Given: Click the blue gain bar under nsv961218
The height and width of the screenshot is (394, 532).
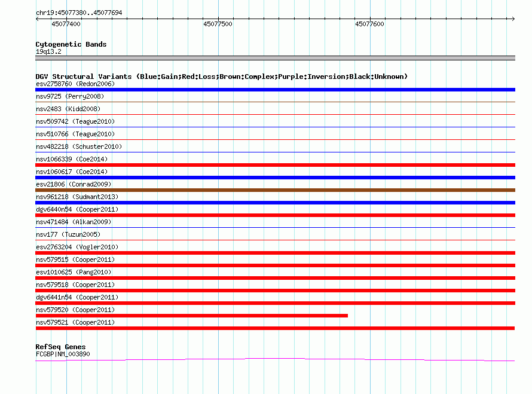Looking at the screenshot, I should tap(275, 203).
